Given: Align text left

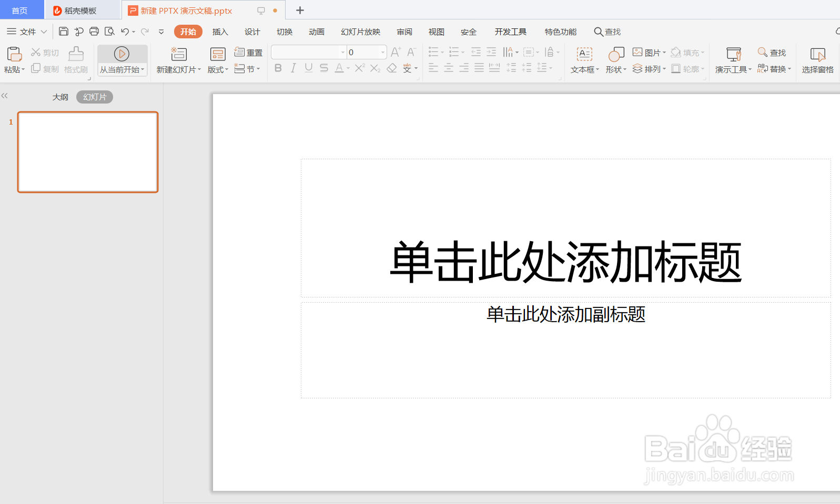Looking at the screenshot, I should point(433,68).
